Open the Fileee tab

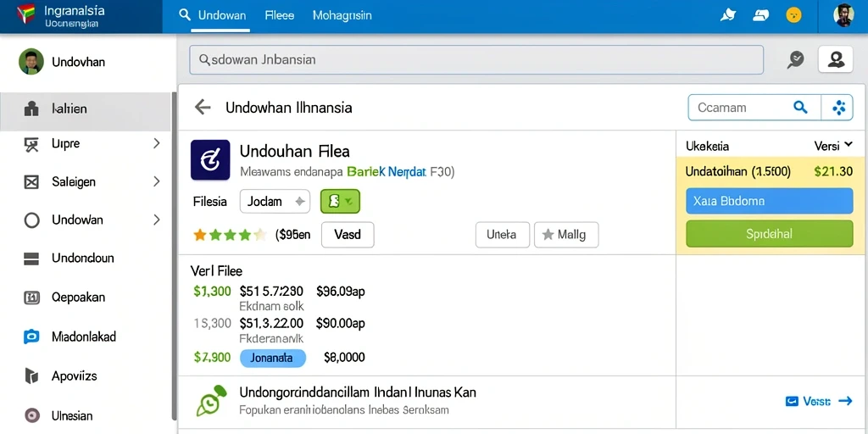(280, 15)
